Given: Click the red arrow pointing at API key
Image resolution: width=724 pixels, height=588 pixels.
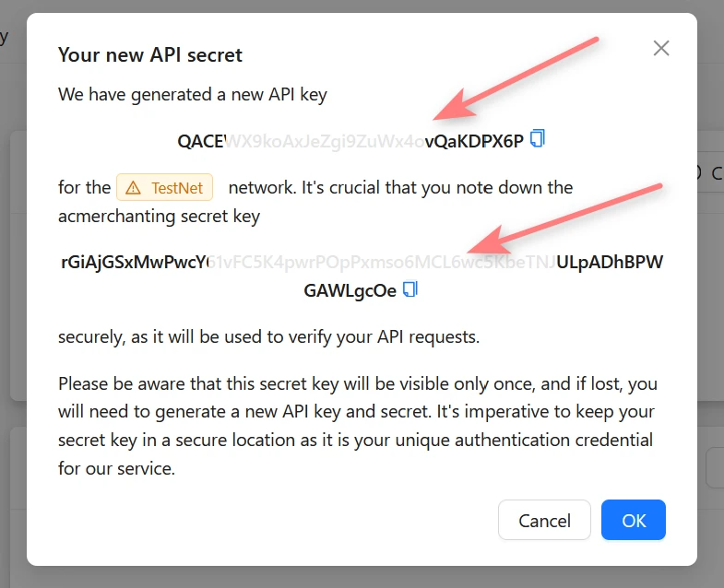Looking at the screenshot, I should [516, 78].
